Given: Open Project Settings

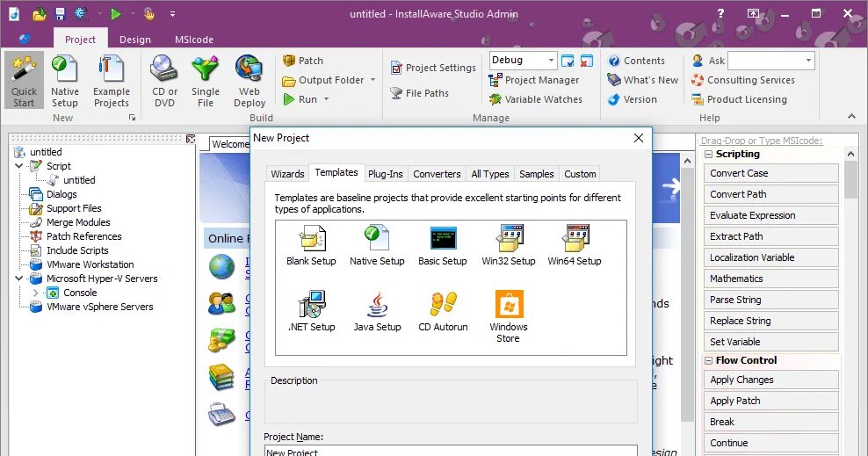Looking at the screenshot, I should point(433,68).
